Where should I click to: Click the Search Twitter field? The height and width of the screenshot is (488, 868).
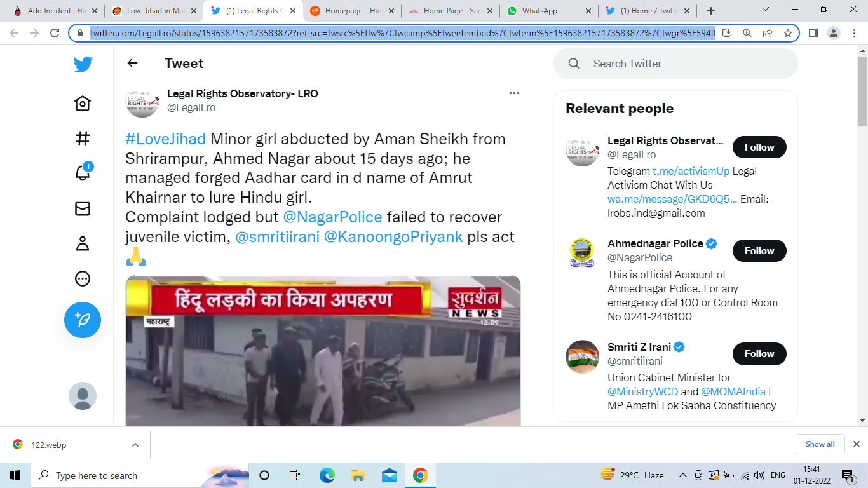pos(675,64)
